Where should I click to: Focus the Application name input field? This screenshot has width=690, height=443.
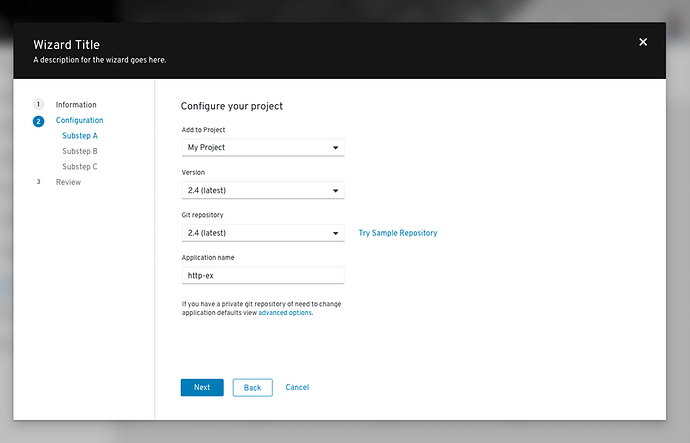263,275
